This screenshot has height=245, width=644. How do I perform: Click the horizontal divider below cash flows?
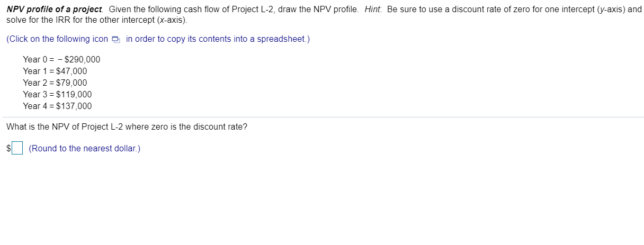[322, 117]
